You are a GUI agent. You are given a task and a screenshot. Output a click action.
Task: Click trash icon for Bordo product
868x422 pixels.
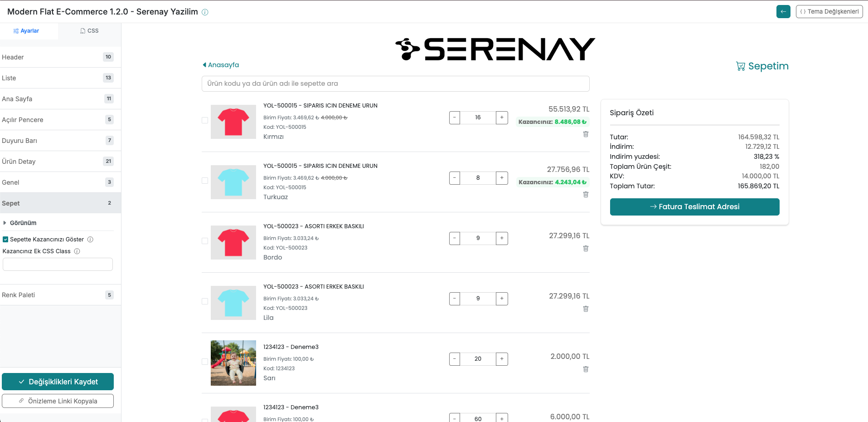(x=586, y=249)
